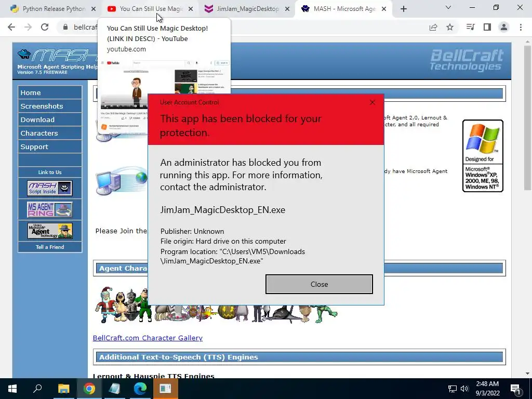The width and height of the screenshot is (532, 399).
Task: Open Download in the site sidebar
Action: click(50, 120)
